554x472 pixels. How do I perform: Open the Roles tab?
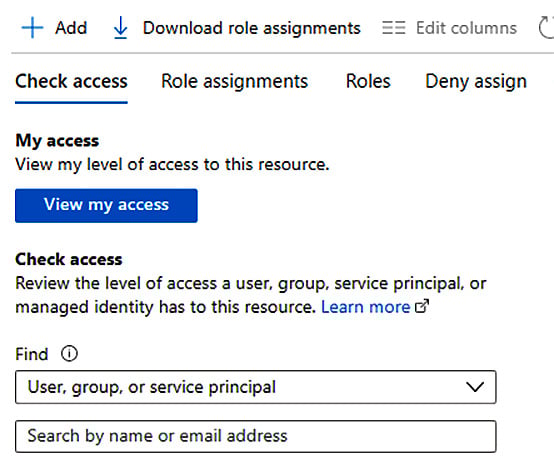click(368, 81)
